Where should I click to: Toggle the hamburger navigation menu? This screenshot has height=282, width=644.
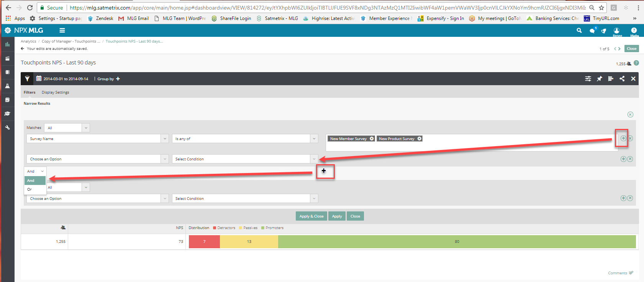(x=62, y=30)
